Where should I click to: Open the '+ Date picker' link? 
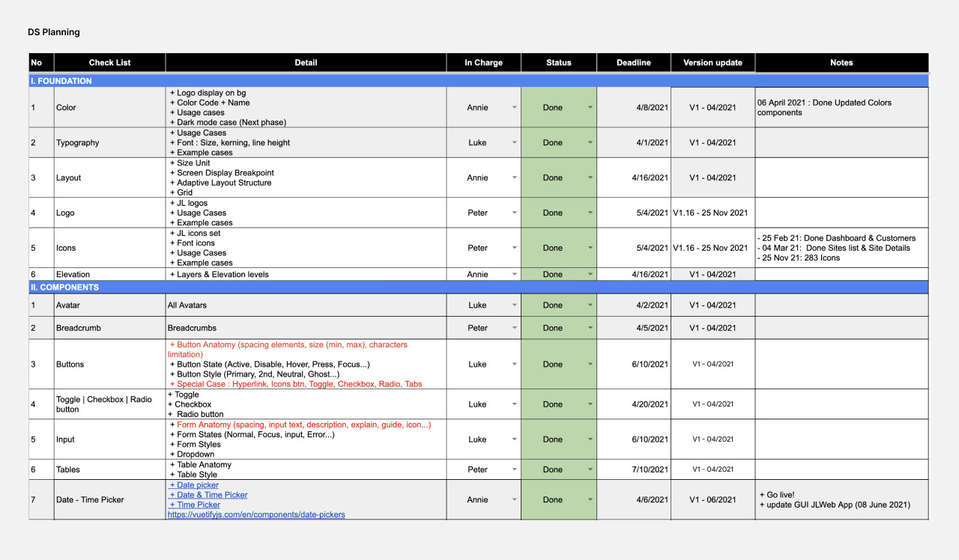point(194,485)
